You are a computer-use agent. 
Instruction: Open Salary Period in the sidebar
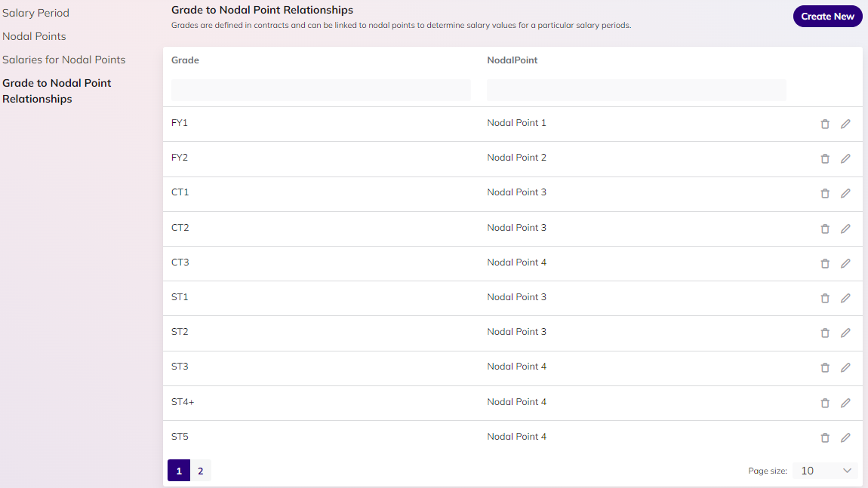tap(36, 13)
